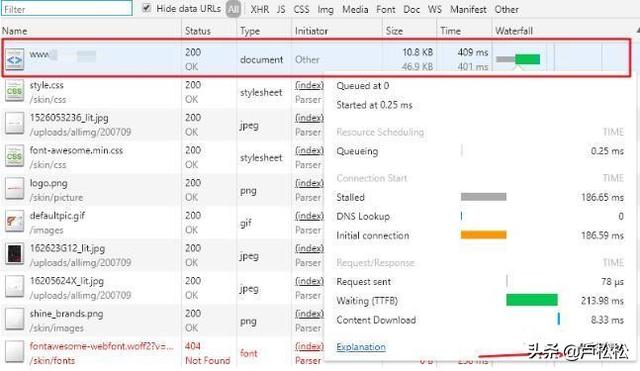
Task: Click the 16205624X_lit.jpg thumbnail
Action: pyautogui.click(x=14, y=287)
